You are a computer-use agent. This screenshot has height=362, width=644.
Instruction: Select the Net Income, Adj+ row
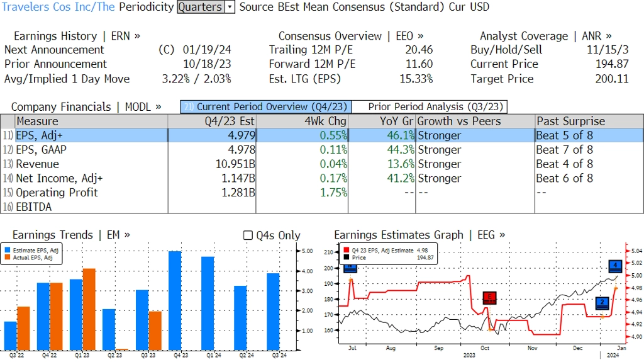tap(321, 179)
